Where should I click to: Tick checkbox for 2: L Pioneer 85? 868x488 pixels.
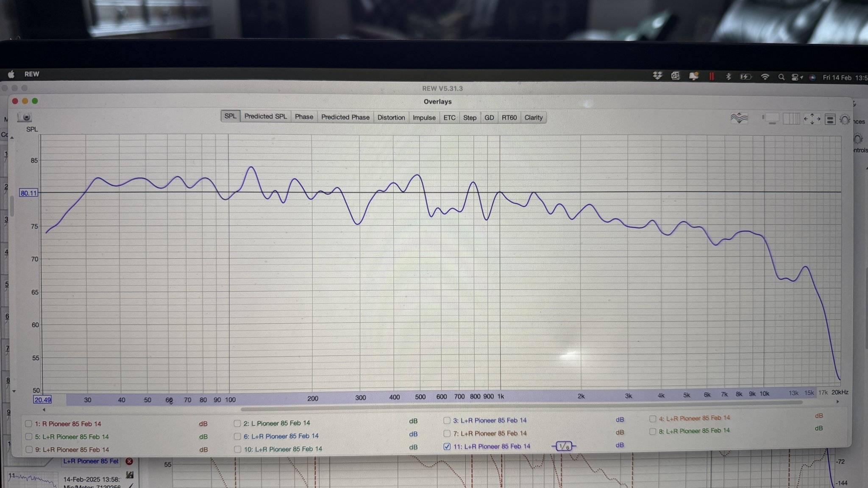pos(237,423)
